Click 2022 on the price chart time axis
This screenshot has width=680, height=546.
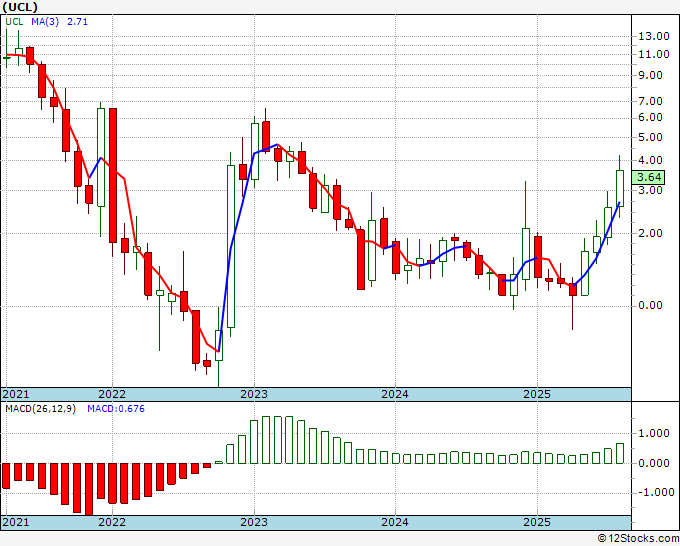112,394
